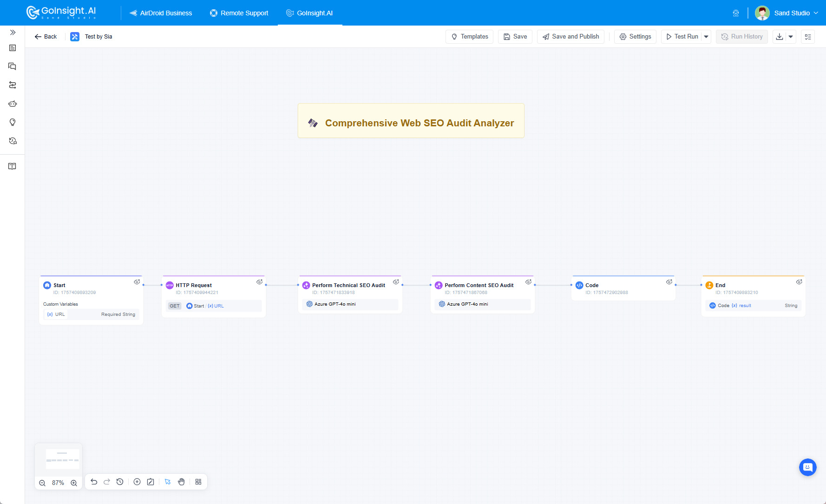Screen dimensions: 826x504
Task: Redo the last undone action
Action: pyautogui.click(x=107, y=482)
